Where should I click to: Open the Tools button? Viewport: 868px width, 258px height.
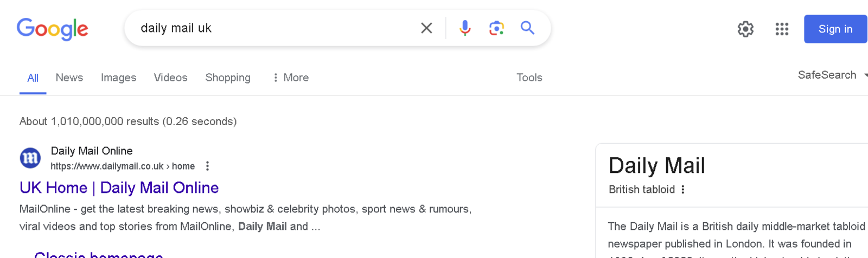(529, 78)
